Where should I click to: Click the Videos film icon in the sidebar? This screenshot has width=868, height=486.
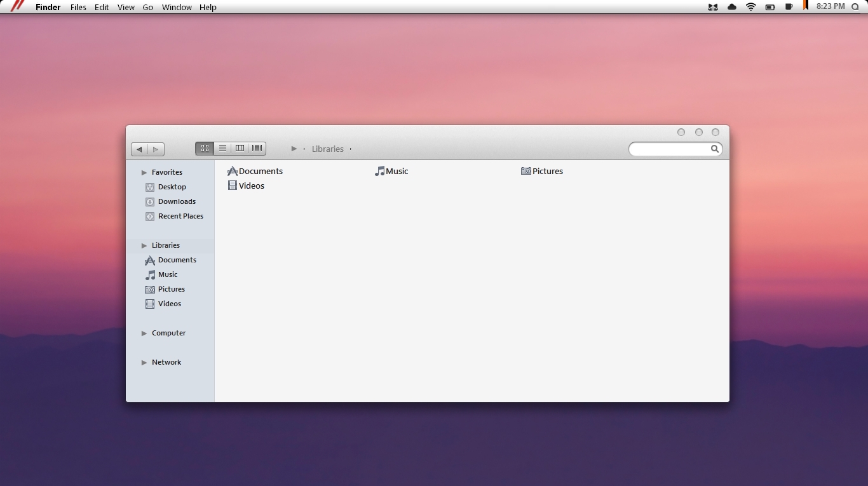pos(150,304)
